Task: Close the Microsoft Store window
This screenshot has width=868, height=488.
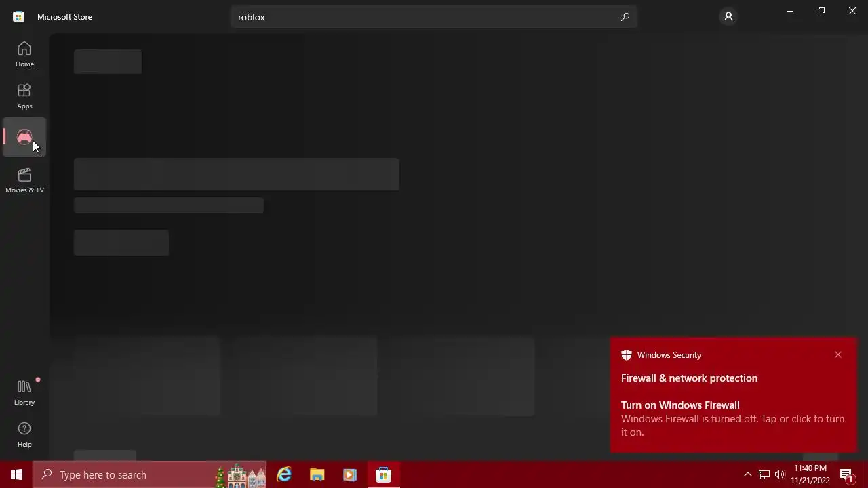Action: tap(852, 11)
